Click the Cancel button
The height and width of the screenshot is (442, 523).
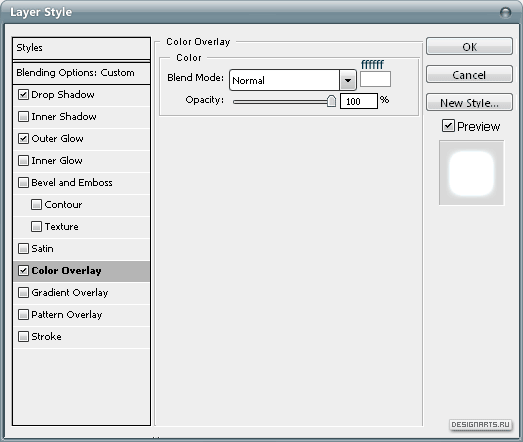click(469, 75)
